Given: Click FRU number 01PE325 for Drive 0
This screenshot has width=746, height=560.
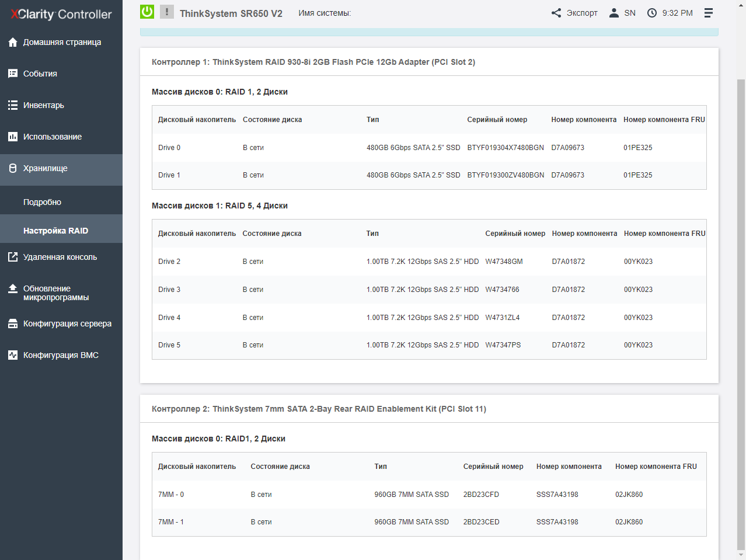Looking at the screenshot, I should click(638, 148).
